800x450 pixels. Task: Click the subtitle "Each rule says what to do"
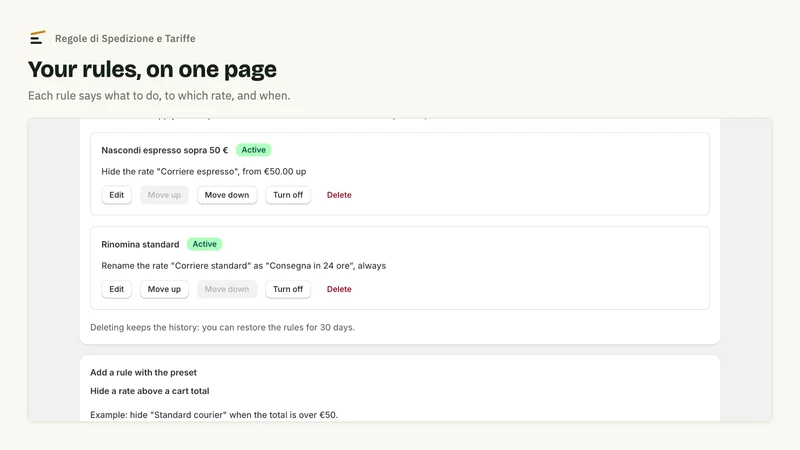[x=159, y=95]
